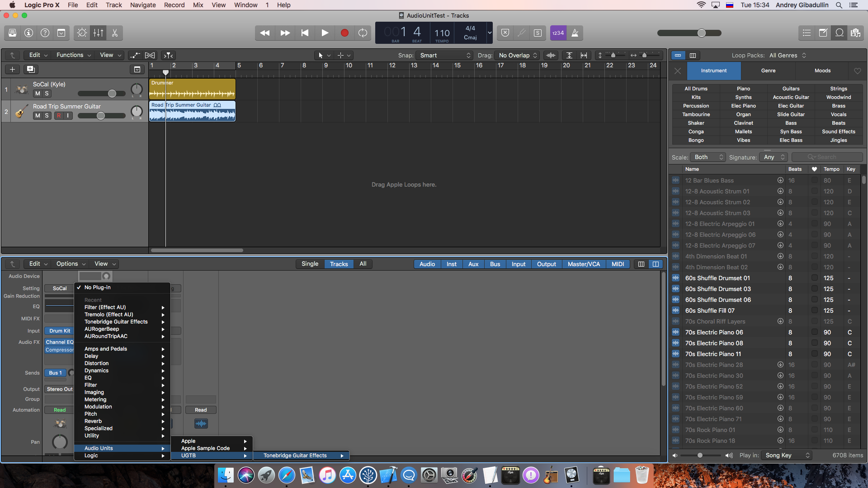868x488 pixels.
Task: Select Tonebridge Guitar Effects under UGTB
Action: [301, 455]
